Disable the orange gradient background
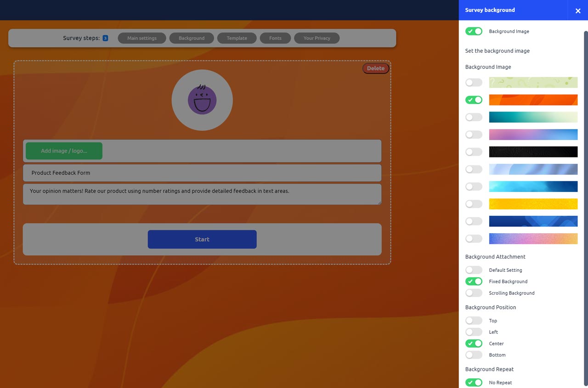 tap(474, 100)
